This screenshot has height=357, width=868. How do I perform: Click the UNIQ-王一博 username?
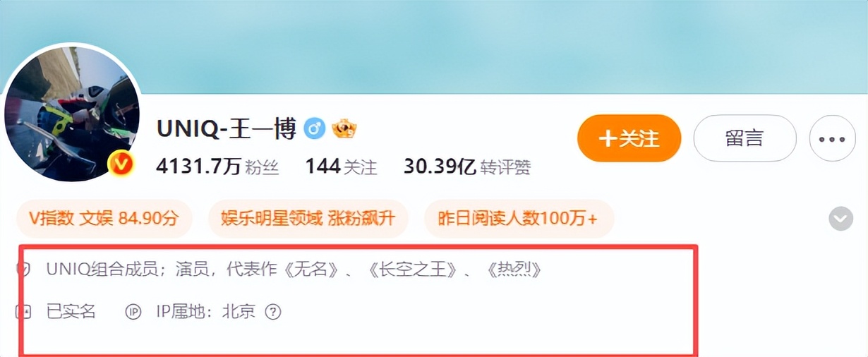point(226,129)
